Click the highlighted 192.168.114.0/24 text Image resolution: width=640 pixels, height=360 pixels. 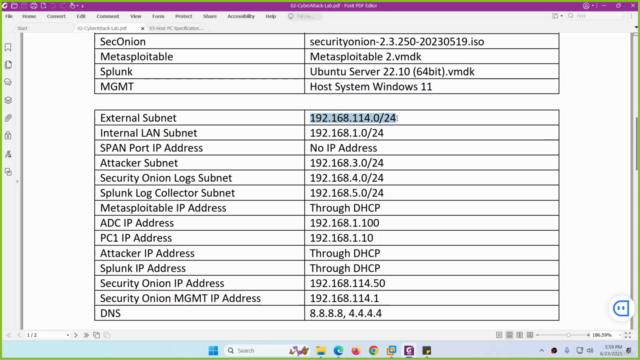(x=353, y=118)
